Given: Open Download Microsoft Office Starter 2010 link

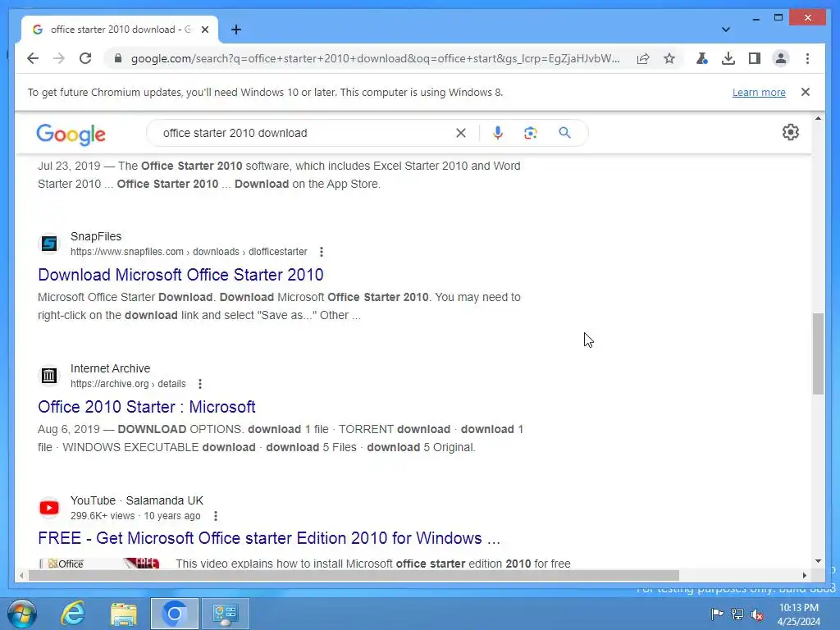Looking at the screenshot, I should (180, 275).
